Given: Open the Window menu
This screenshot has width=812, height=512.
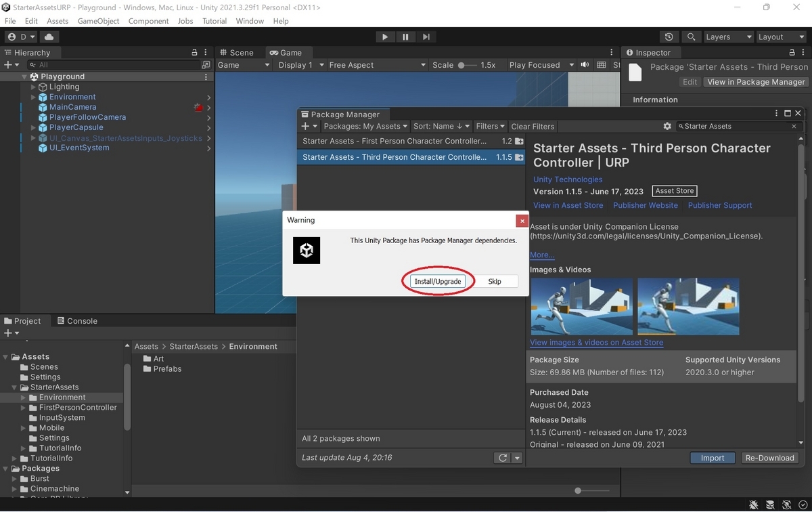Looking at the screenshot, I should [x=250, y=21].
